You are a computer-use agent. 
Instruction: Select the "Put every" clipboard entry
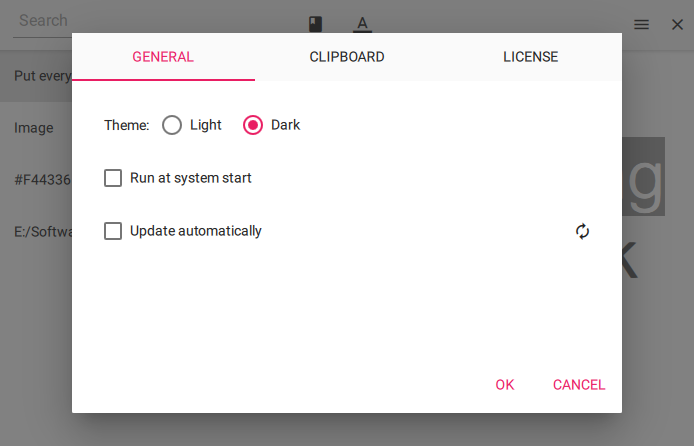tap(40, 76)
